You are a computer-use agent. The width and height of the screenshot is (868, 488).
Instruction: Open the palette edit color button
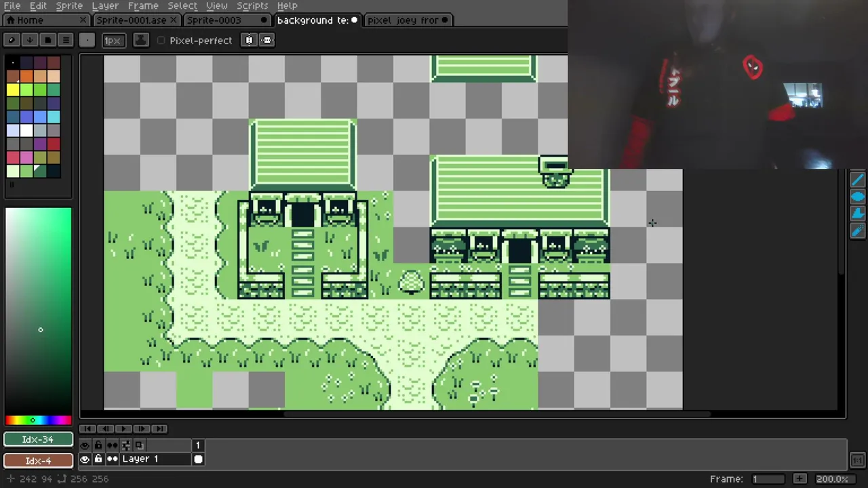(12, 40)
